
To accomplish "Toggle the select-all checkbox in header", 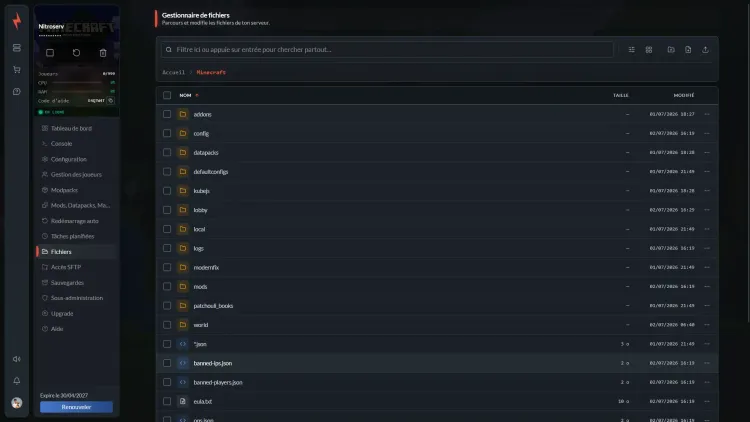I will point(167,95).
